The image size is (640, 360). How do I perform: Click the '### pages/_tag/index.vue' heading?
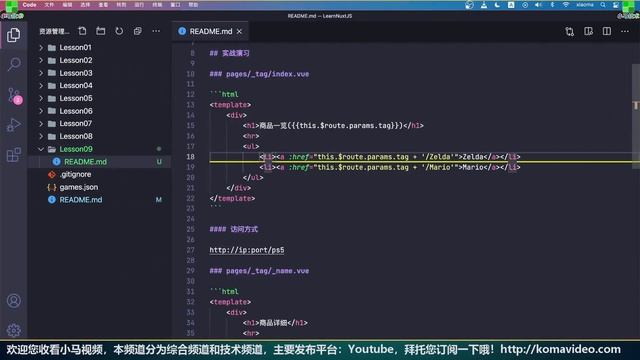pos(259,74)
